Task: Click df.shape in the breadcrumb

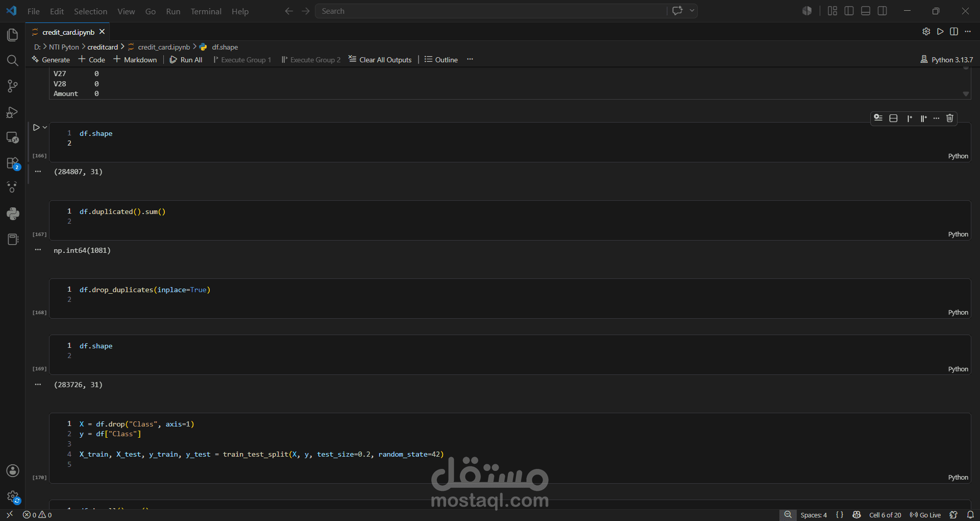Action: coord(225,47)
